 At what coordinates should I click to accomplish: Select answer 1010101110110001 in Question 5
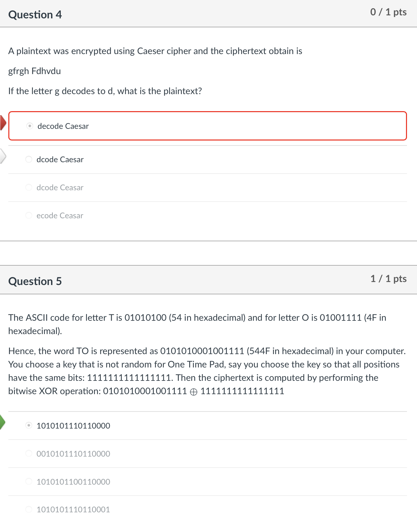[73, 510]
